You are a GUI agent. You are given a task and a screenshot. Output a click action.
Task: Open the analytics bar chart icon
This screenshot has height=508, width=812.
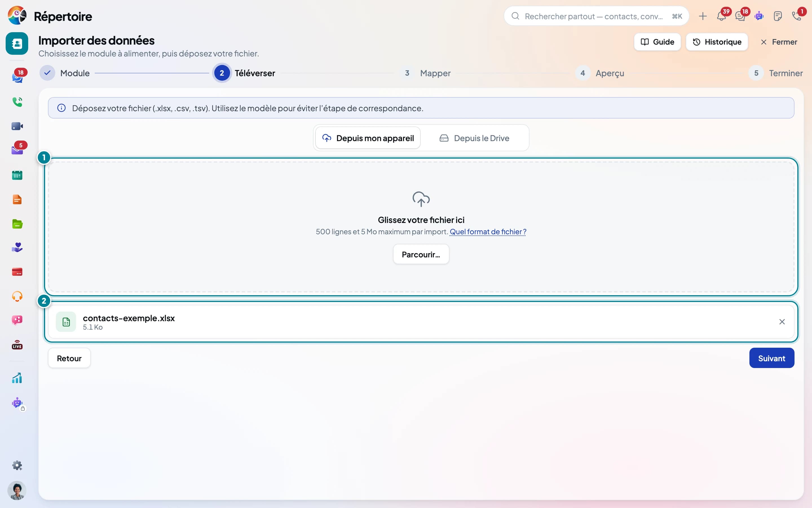click(17, 378)
